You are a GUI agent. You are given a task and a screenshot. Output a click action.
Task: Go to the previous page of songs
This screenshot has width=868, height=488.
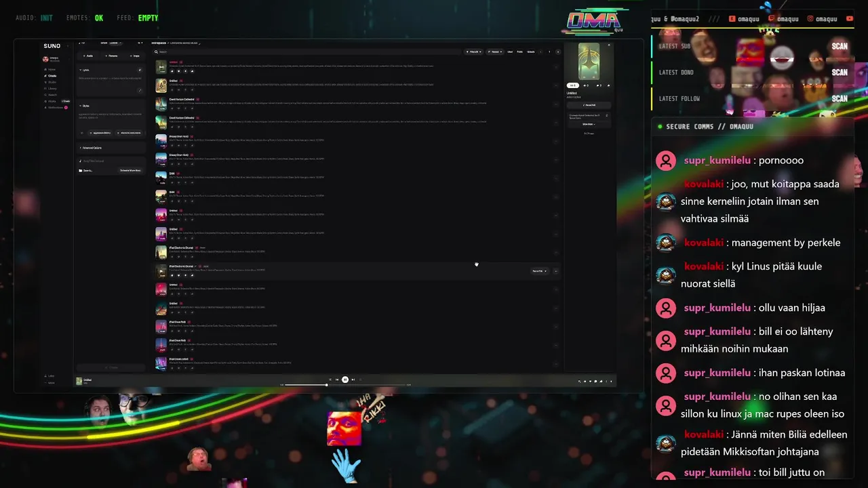tap(540, 52)
